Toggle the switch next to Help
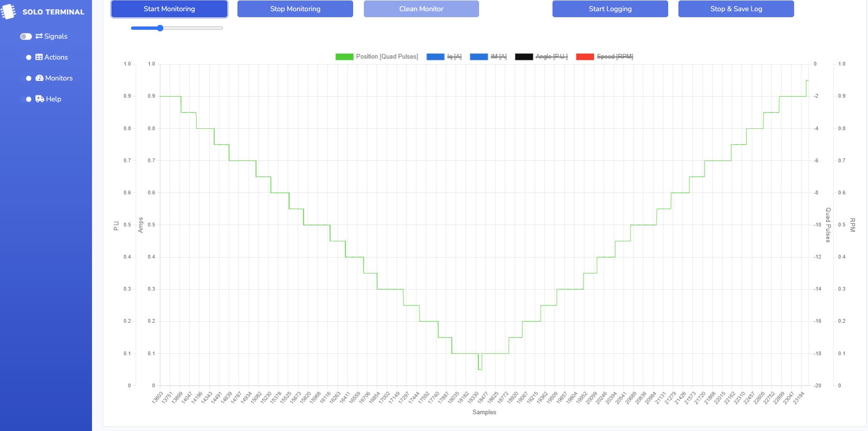This screenshot has width=868, height=431. [26, 99]
